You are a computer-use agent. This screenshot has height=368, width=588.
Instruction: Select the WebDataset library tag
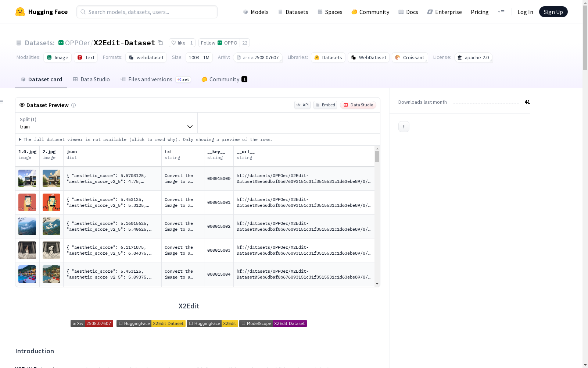(369, 57)
